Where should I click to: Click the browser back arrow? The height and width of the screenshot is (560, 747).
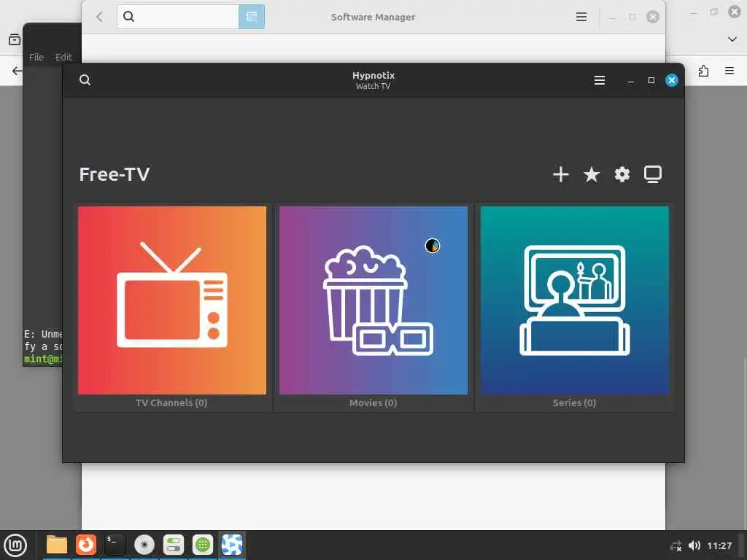(x=18, y=71)
